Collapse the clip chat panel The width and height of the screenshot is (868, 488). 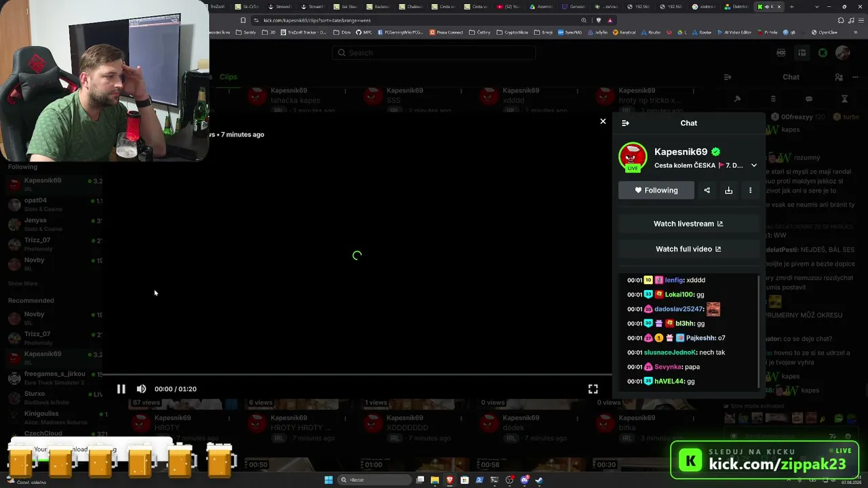pyautogui.click(x=625, y=123)
